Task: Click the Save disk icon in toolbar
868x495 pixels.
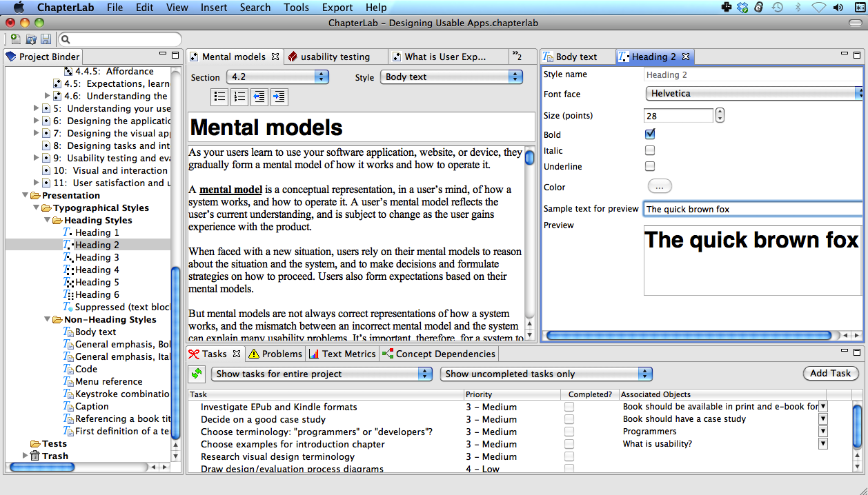Action: pyautogui.click(x=46, y=39)
